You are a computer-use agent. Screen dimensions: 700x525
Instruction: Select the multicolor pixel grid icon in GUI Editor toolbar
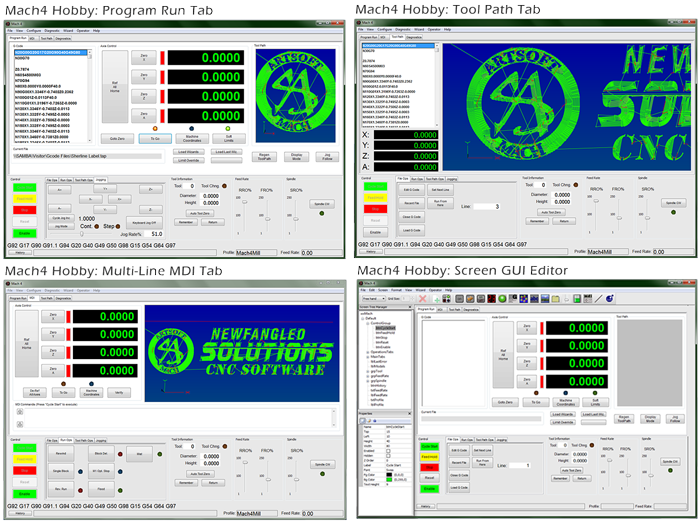(523, 299)
